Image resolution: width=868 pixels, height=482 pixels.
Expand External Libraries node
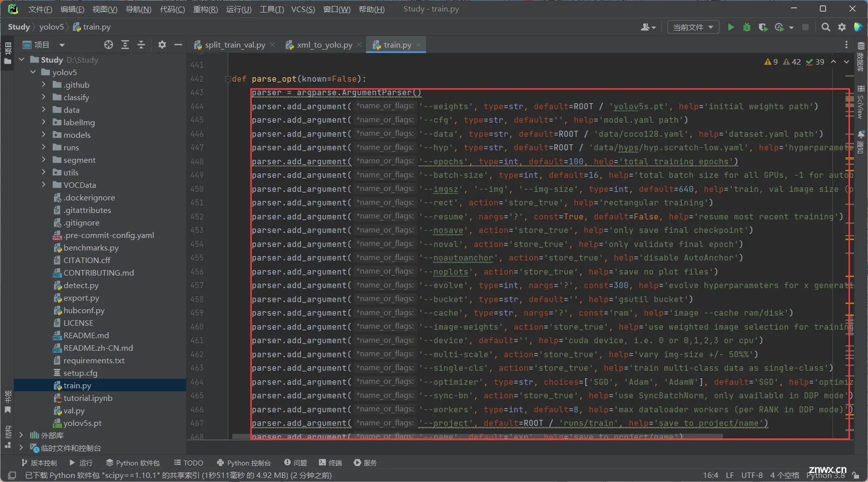point(22,435)
